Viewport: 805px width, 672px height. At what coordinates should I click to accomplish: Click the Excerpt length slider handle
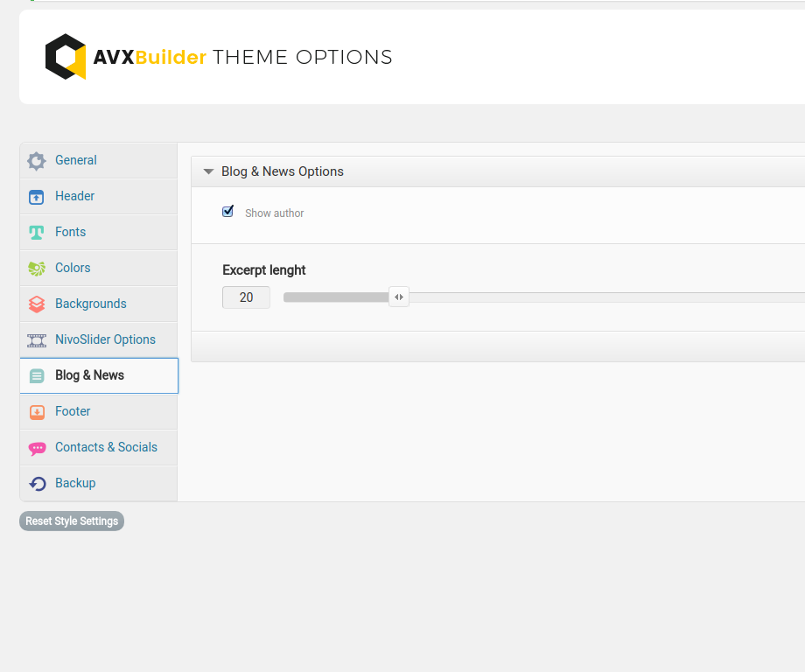point(398,297)
